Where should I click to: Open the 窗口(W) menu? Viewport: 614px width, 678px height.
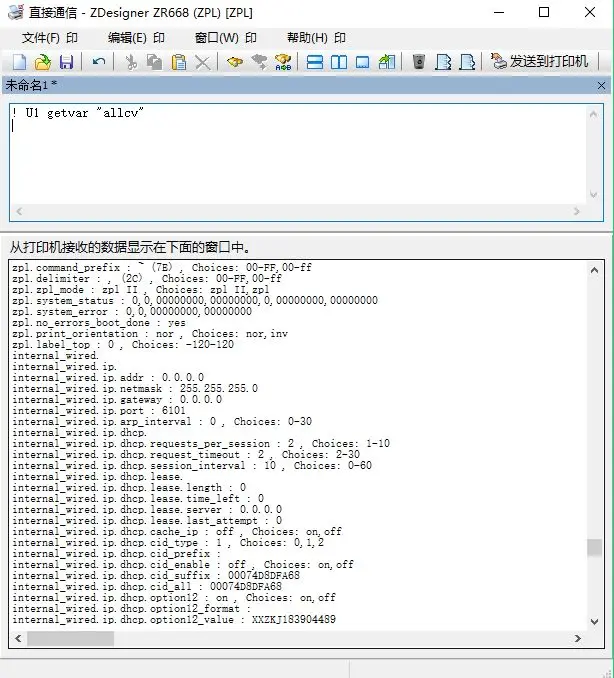[x=217, y=38]
